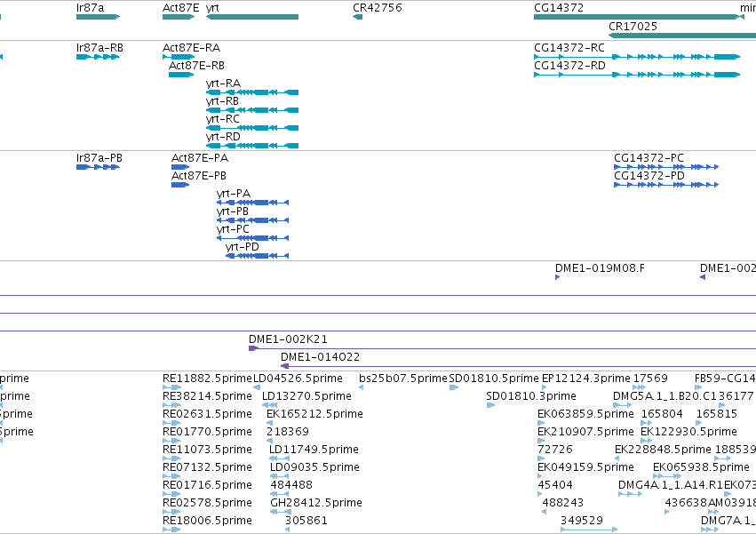This screenshot has height=534, width=756.
Task: Select the yrt-PB protein label
Action: coord(233,211)
